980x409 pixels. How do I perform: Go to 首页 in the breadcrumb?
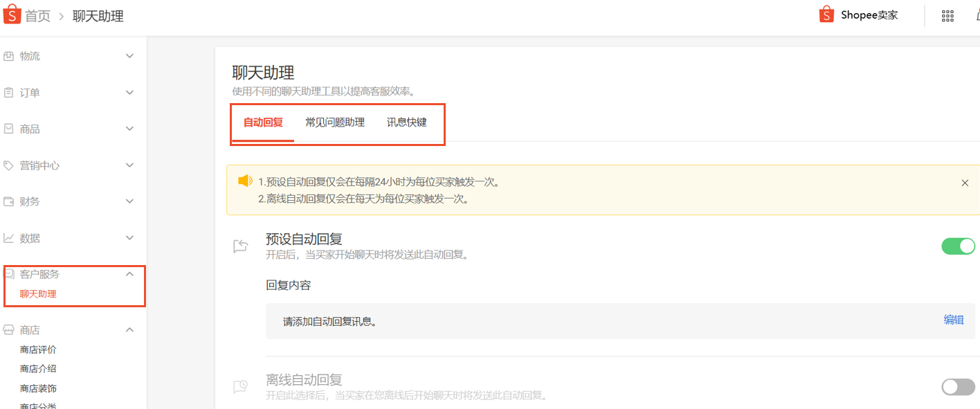[x=38, y=16]
